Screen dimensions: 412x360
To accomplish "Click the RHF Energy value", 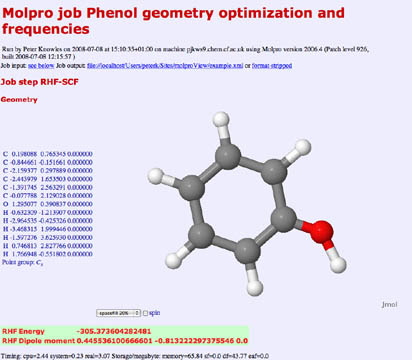I will [x=114, y=331].
